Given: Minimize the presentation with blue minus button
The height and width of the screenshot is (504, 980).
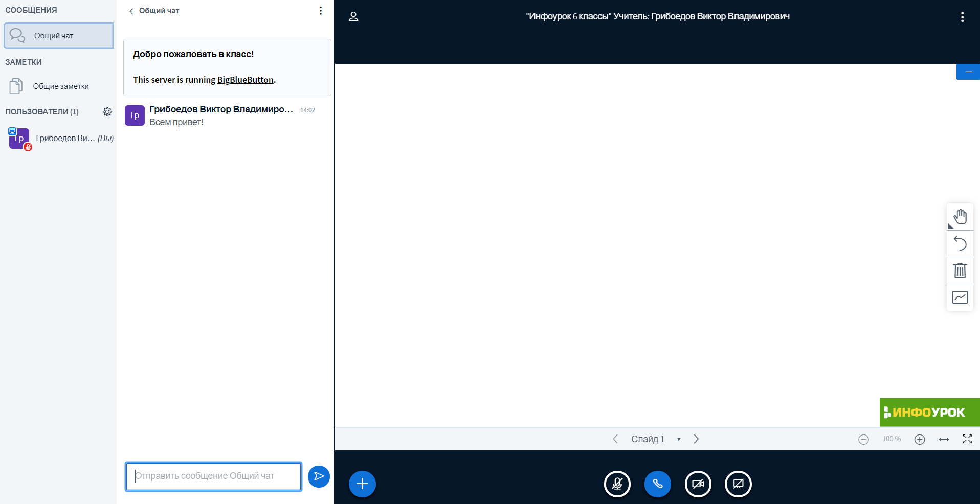Looking at the screenshot, I should pos(968,72).
